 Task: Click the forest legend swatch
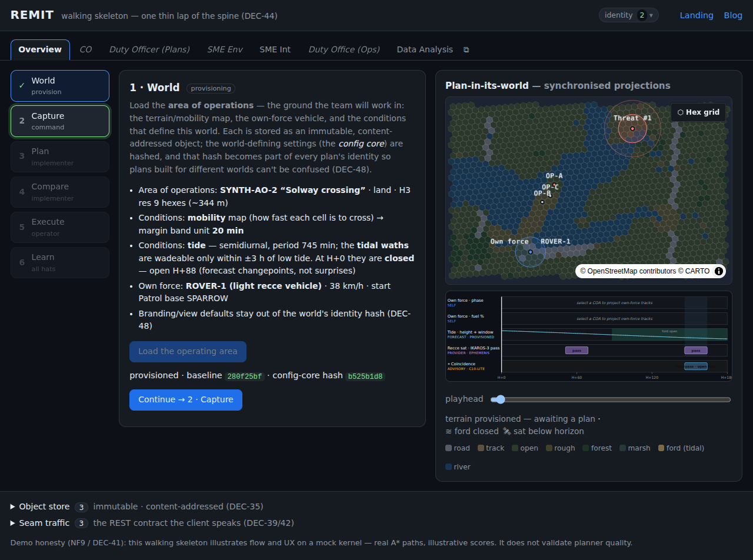(x=586, y=448)
